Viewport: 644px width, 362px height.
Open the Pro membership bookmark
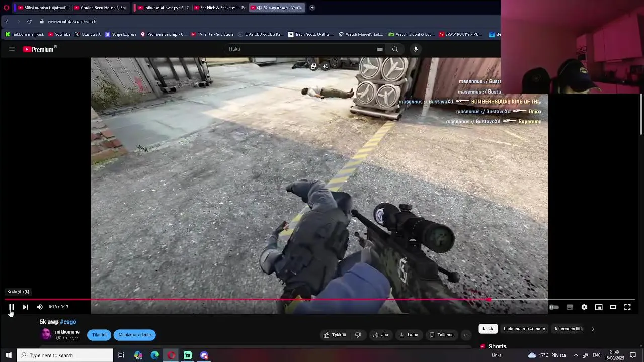164,34
